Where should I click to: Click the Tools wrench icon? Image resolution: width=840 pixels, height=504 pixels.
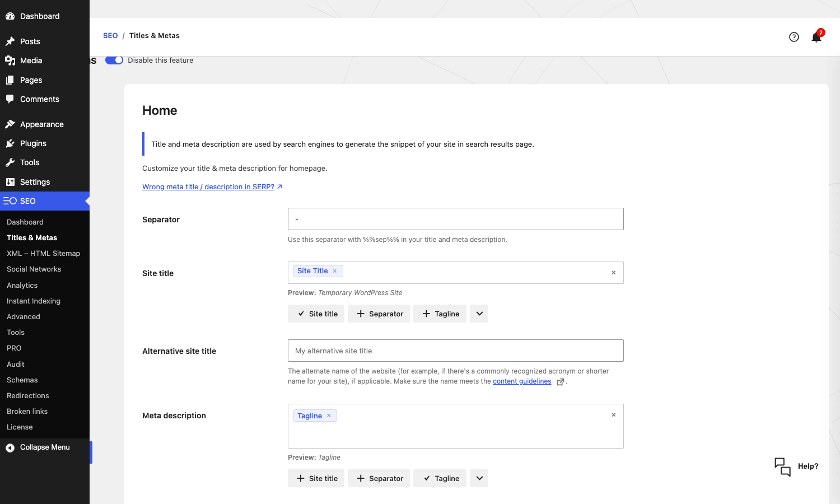click(x=10, y=162)
